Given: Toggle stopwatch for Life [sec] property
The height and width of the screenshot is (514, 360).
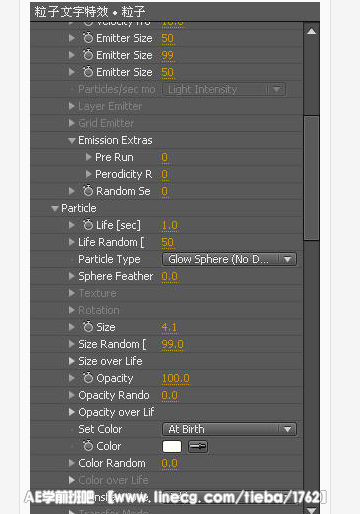Looking at the screenshot, I should pyautogui.click(x=88, y=225).
